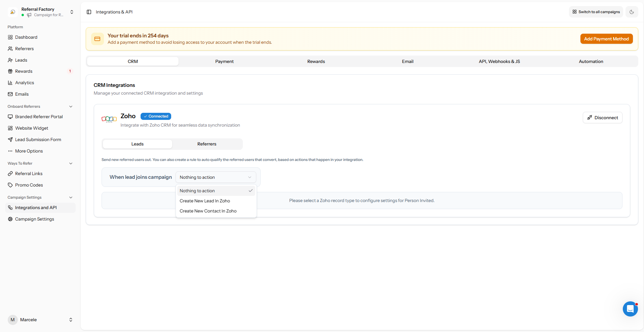Open Integrations and API sidebar item
Viewport: 644px width, 332px height.
tap(40, 208)
